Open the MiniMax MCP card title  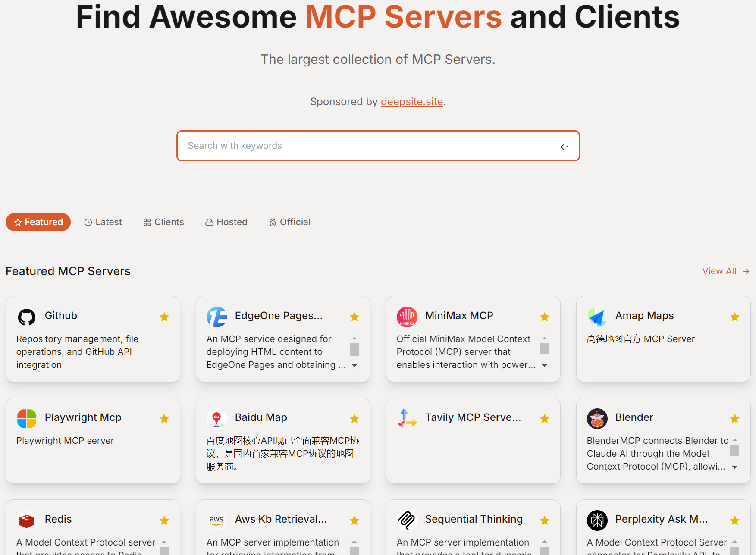point(459,316)
